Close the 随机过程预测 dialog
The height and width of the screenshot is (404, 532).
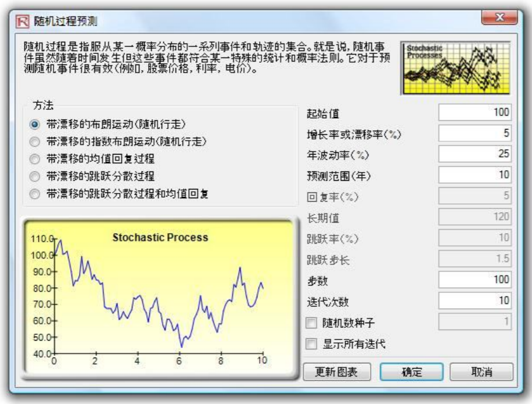pyautogui.click(x=499, y=17)
